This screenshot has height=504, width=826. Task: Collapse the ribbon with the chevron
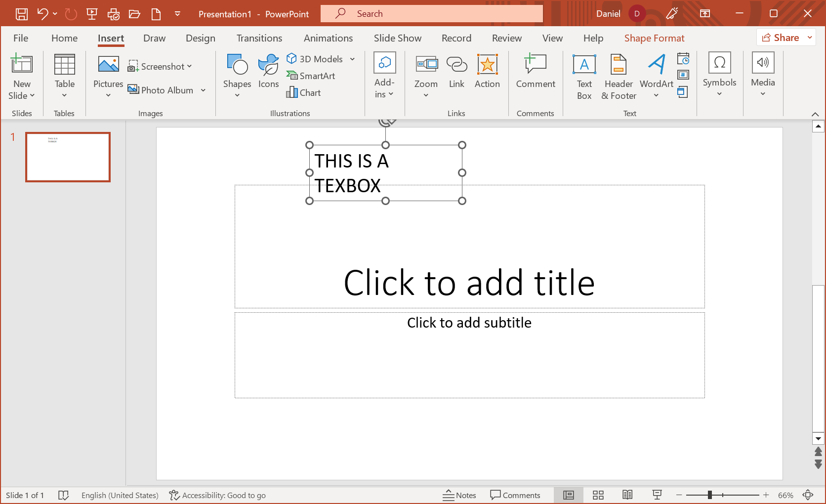[x=815, y=114]
